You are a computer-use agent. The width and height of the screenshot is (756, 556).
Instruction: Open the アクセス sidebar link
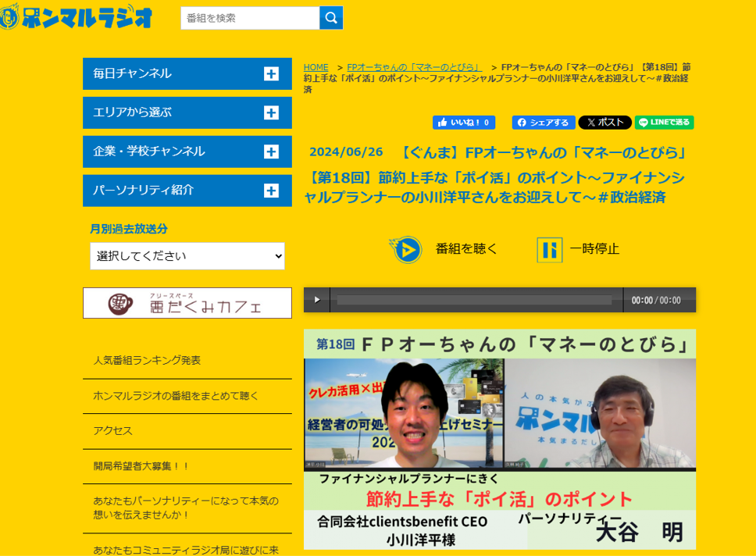[112, 431]
